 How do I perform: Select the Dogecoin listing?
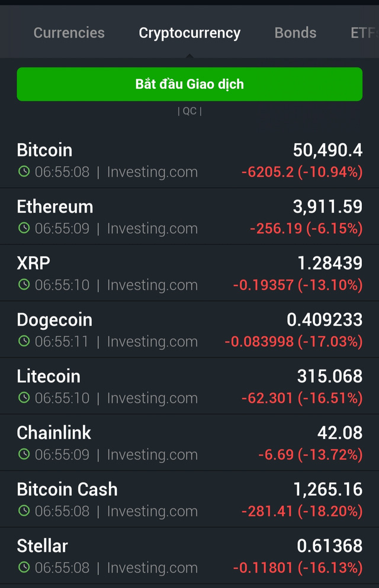tap(189, 330)
